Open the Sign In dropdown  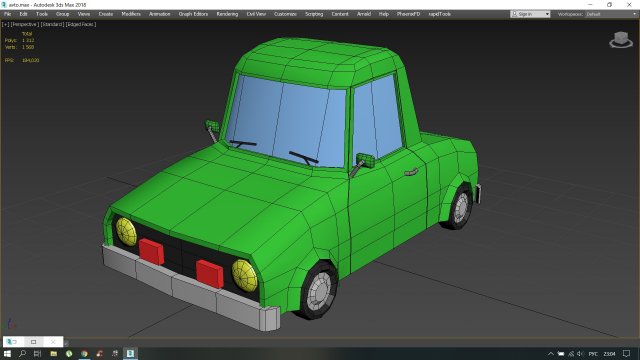pos(530,14)
